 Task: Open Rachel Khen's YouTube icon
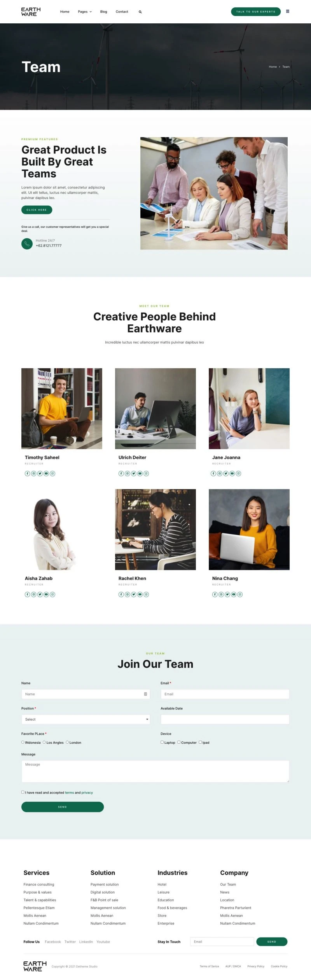click(x=140, y=594)
